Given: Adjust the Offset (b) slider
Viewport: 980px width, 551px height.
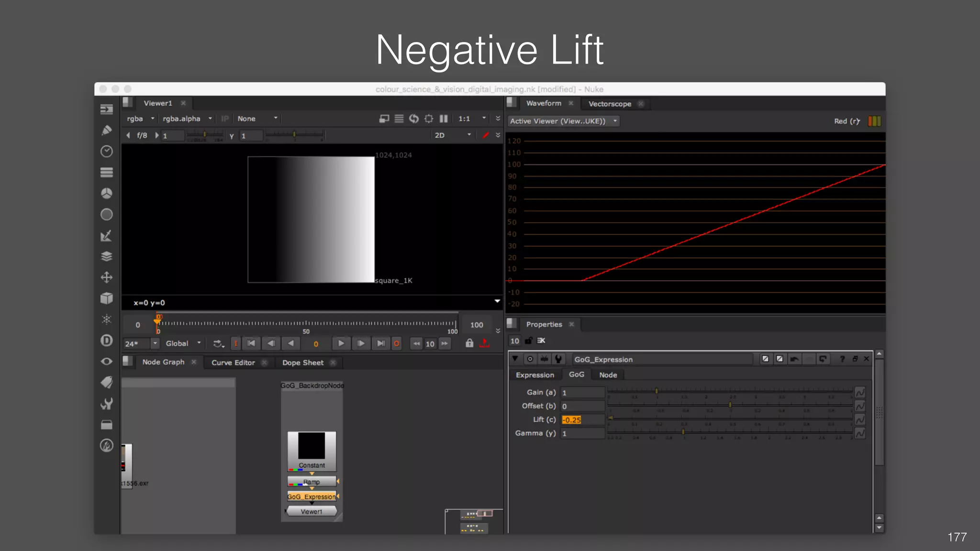Looking at the screenshot, I should (x=730, y=405).
